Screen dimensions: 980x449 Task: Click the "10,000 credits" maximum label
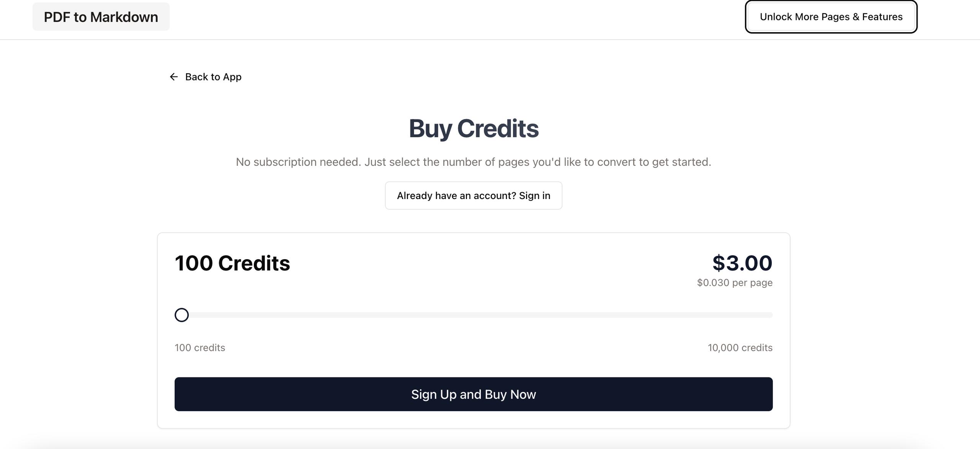coord(740,348)
